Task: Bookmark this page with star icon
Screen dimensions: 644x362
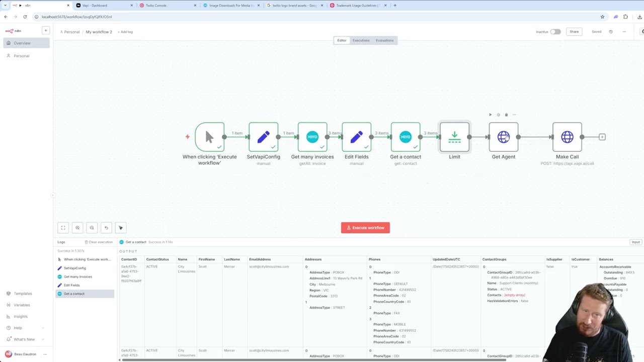Action: coord(602,17)
